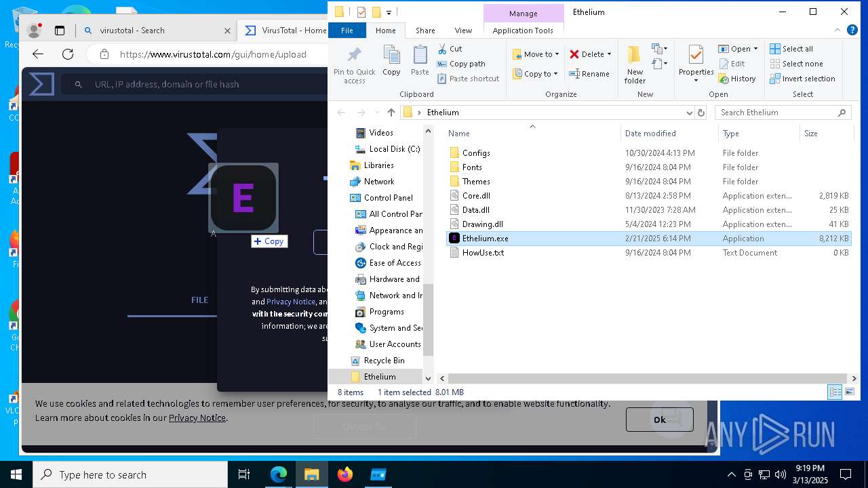Open Firefox from the taskbar
The height and width of the screenshot is (488, 868).
(x=345, y=474)
